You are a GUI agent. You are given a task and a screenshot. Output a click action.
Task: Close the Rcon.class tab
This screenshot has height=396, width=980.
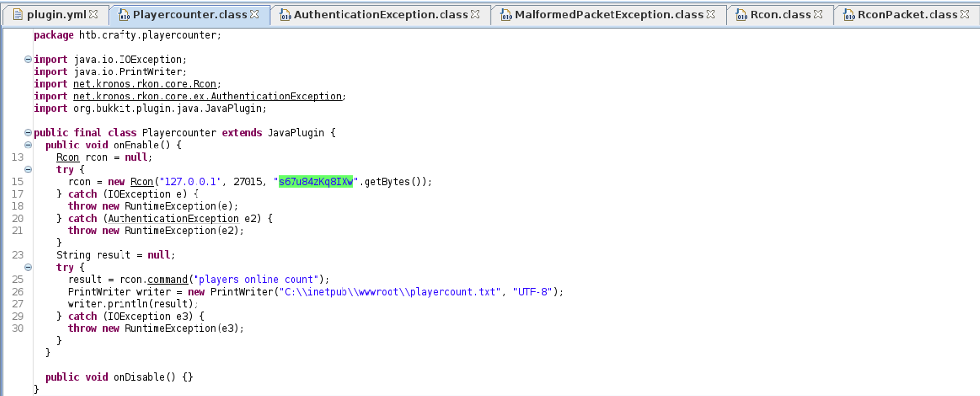[818, 14]
